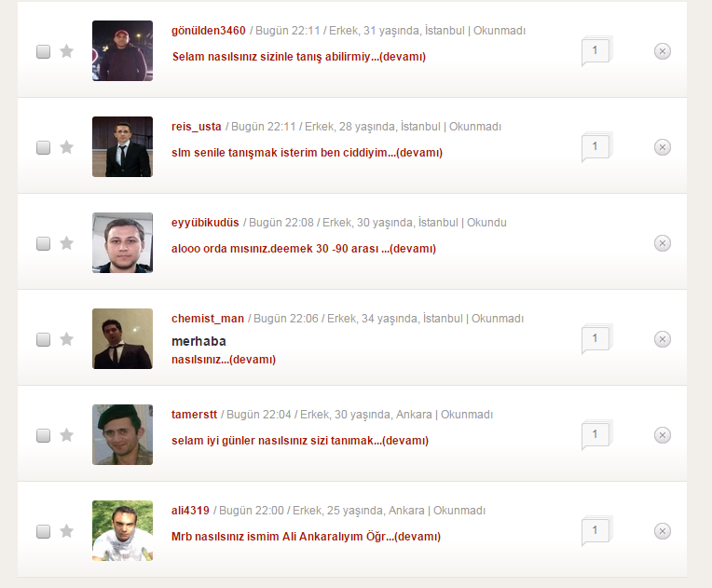Expand the alooo orda mısınız message

304,249
